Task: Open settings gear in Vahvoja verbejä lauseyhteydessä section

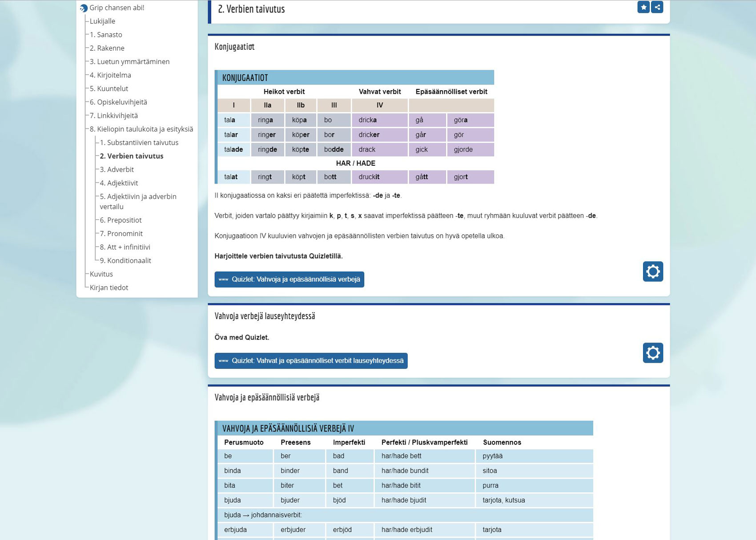Action: (652, 353)
